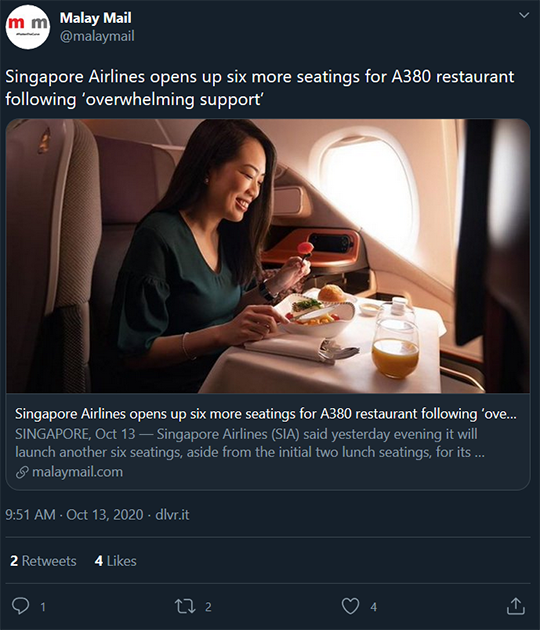Click the reply speech bubble icon
Image resolution: width=540 pixels, height=630 pixels.
click(20, 605)
